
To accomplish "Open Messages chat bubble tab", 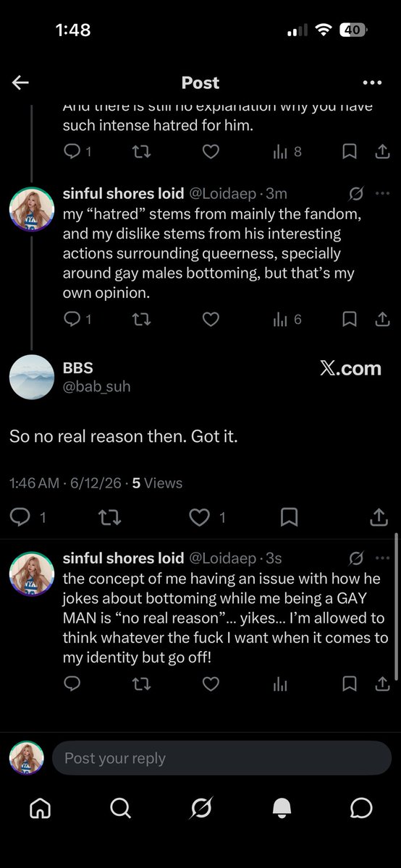I will [x=360, y=808].
